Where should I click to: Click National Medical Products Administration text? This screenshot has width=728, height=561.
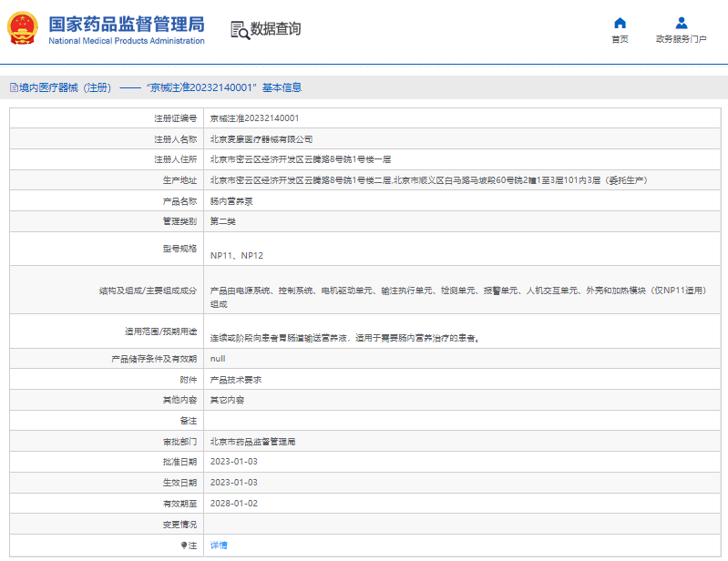coord(127,41)
